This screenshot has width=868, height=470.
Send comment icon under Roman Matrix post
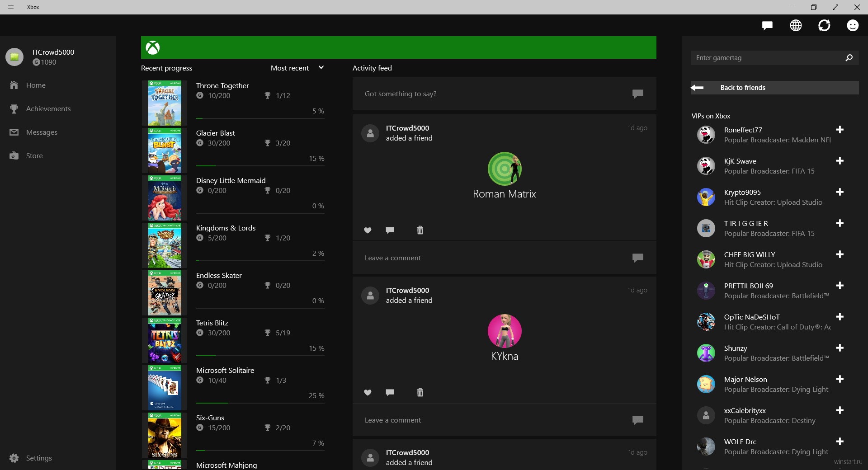637,258
